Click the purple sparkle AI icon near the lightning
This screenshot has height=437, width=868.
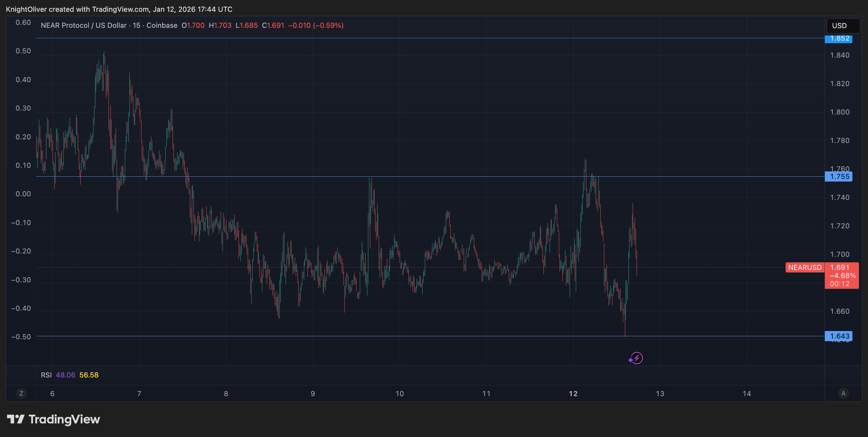631,361
